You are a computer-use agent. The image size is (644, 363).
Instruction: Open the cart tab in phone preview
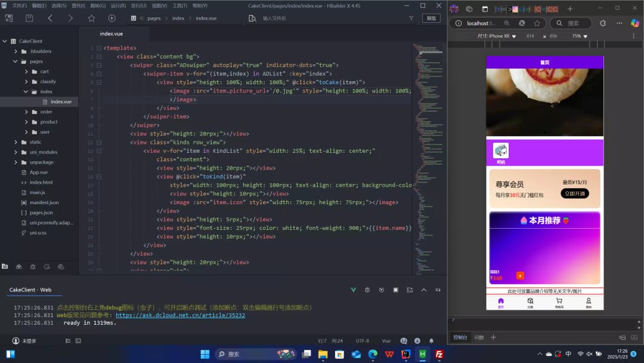[x=559, y=303]
